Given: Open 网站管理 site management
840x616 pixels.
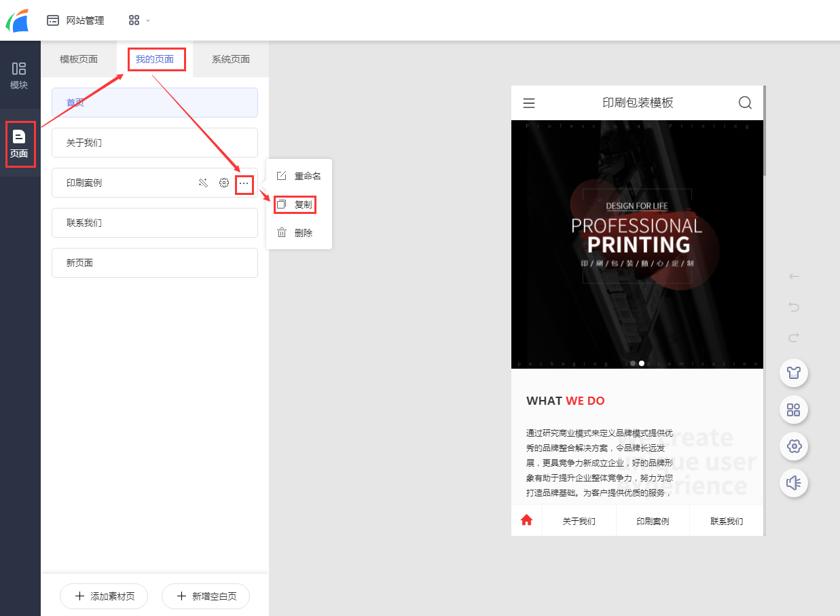Looking at the screenshot, I should coord(75,20).
